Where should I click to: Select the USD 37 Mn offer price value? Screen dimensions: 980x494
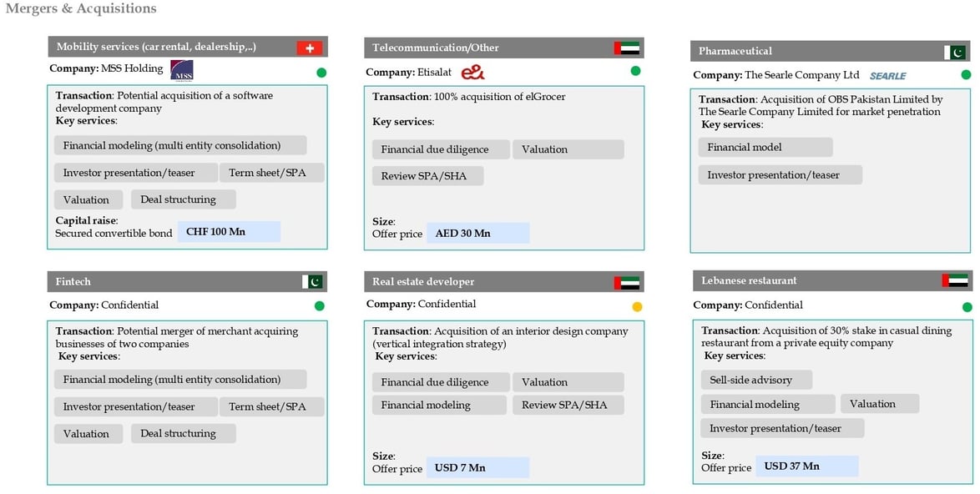click(x=807, y=466)
